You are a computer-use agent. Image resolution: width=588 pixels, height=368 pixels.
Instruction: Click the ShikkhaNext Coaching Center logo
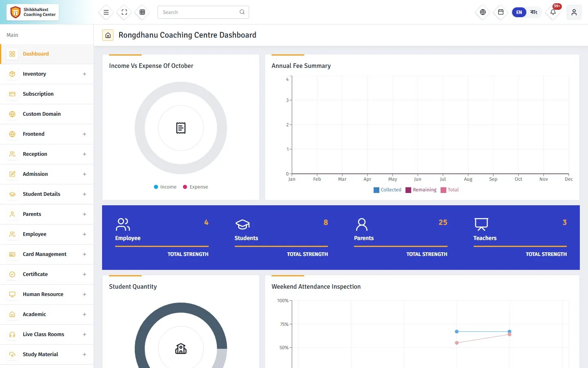(x=33, y=12)
